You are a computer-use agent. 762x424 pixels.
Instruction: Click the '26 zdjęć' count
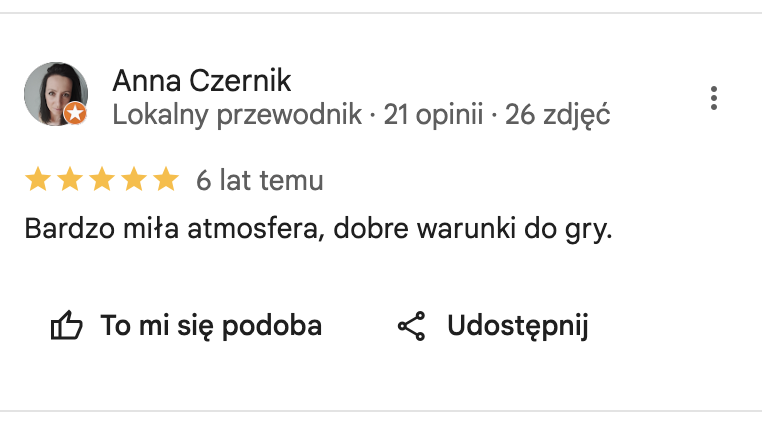(558, 115)
